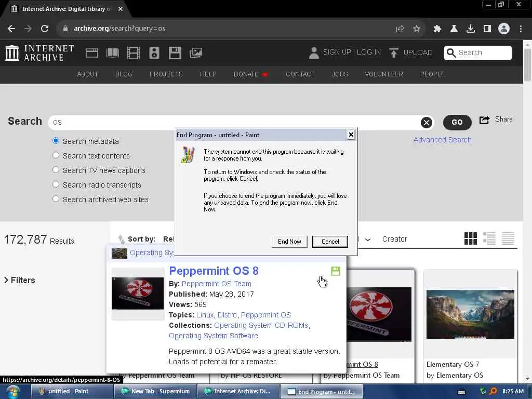Toggle the sort direction arrows
532x399 pixels.
[x=121, y=239]
